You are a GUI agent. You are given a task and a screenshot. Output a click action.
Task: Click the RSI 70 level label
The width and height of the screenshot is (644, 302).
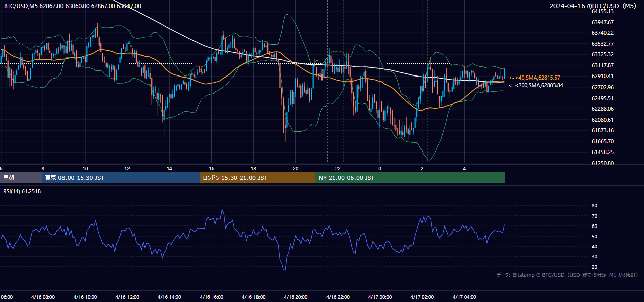[594, 216]
